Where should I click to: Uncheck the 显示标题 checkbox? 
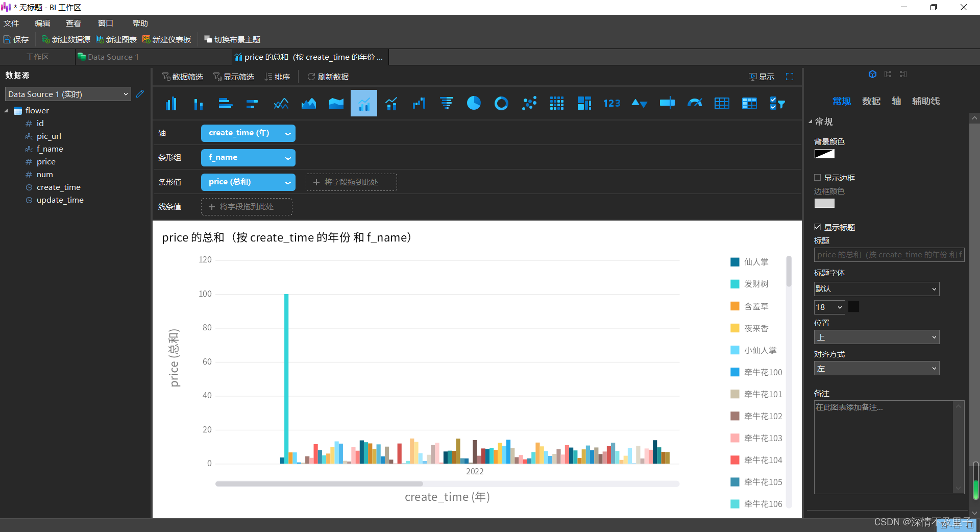click(818, 227)
